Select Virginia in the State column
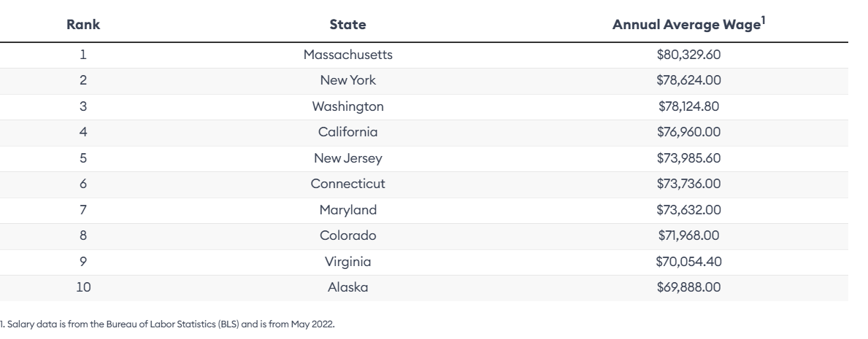 pyautogui.click(x=348, y=262)
